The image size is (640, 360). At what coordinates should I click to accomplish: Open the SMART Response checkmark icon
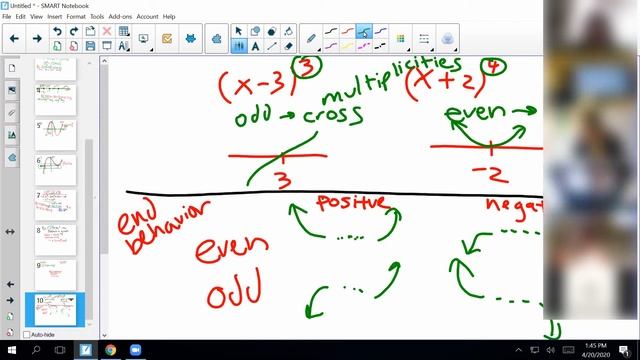[167, 39]
